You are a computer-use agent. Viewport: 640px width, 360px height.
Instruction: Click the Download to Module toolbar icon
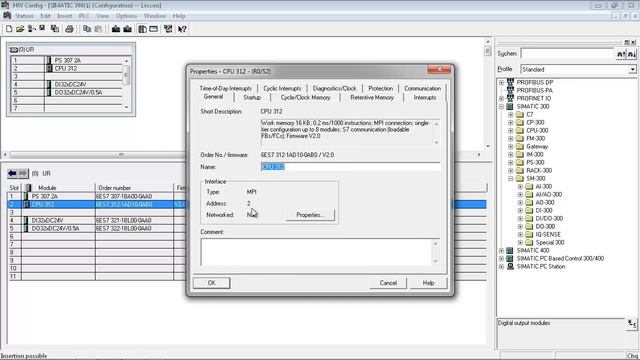[x=116, y=29]
